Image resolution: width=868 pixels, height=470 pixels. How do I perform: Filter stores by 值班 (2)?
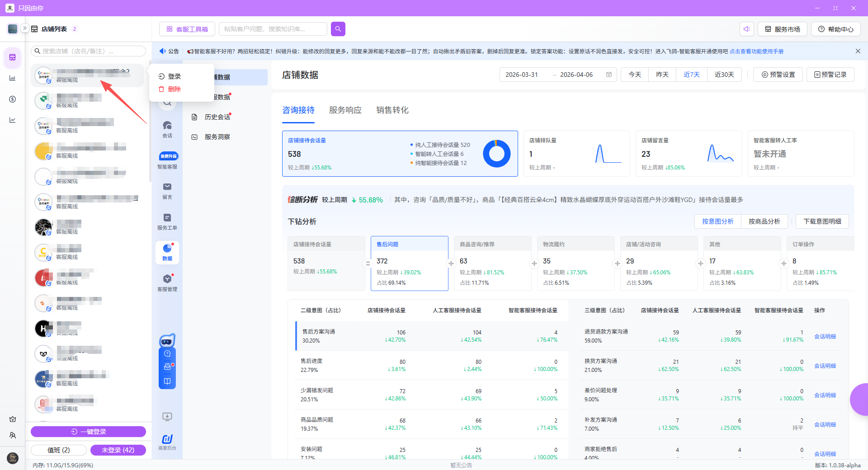(x=59, y=450)
